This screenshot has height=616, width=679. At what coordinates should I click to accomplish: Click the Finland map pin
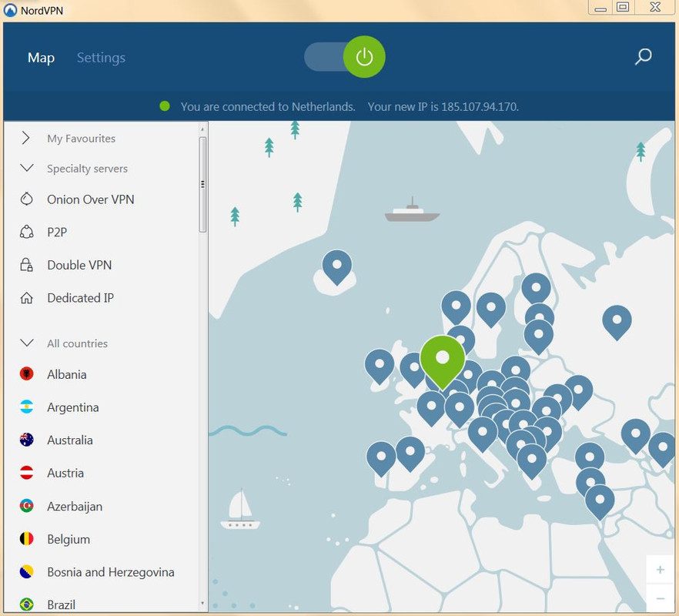[x=536, y=288]
